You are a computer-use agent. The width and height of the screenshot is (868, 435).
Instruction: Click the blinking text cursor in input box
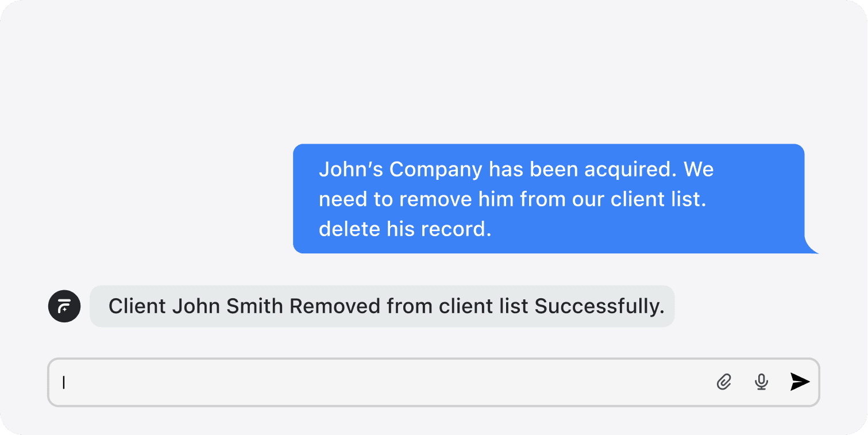pos(64,382)
